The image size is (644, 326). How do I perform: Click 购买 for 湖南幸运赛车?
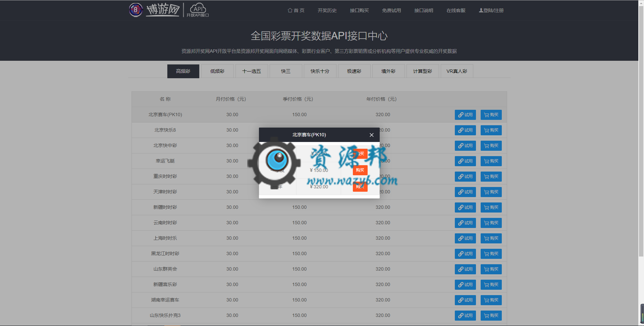(x=491, y=300)
